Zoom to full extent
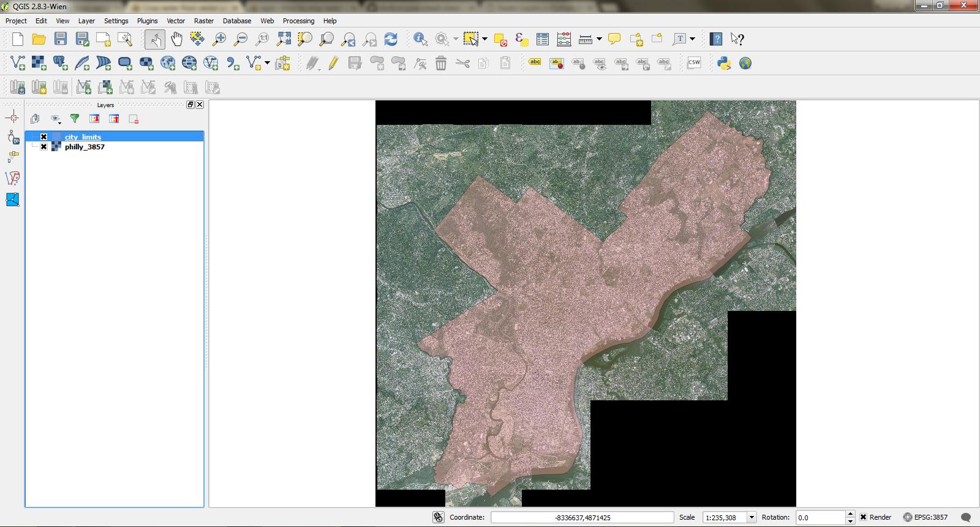 (x=284, y=40)
